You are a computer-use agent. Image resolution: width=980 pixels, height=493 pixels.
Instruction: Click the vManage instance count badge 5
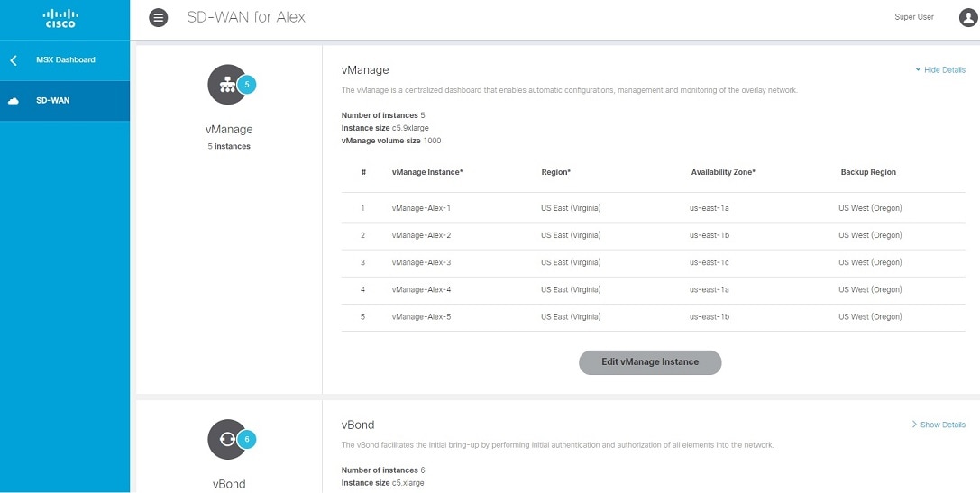tap(247, 84)
